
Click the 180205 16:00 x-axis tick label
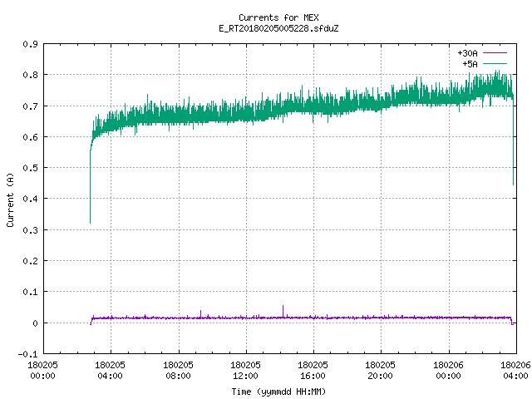coord(313,371)
